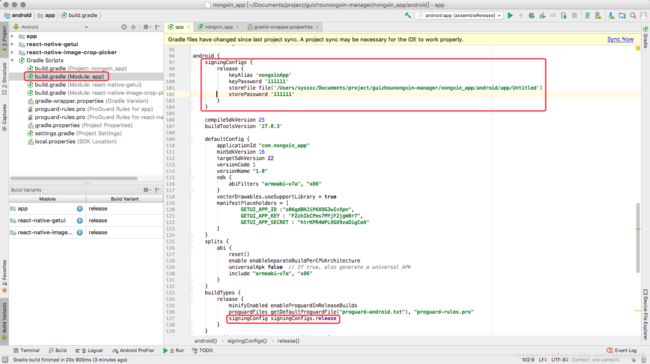Toggle the Build Variants side tab
650x364 pixels.
(x=4, y=320)
